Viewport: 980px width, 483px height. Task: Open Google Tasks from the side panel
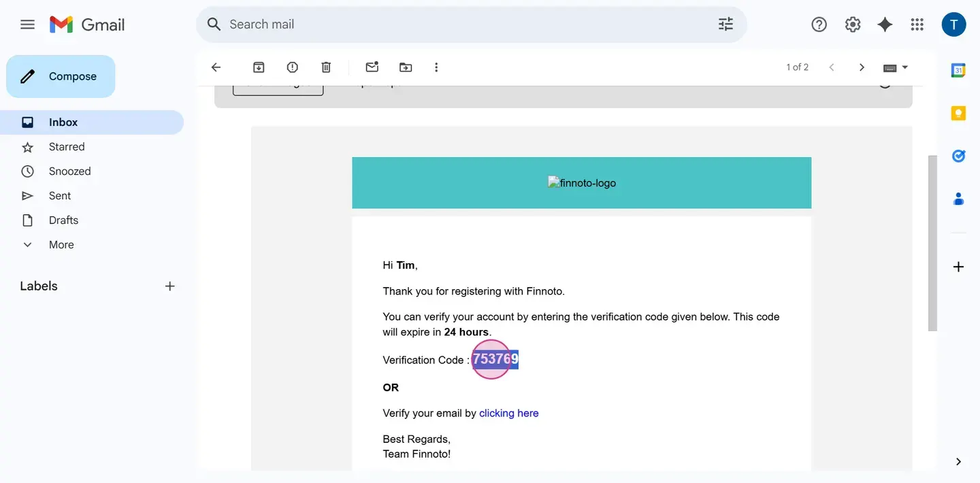(x=958, y=156)
